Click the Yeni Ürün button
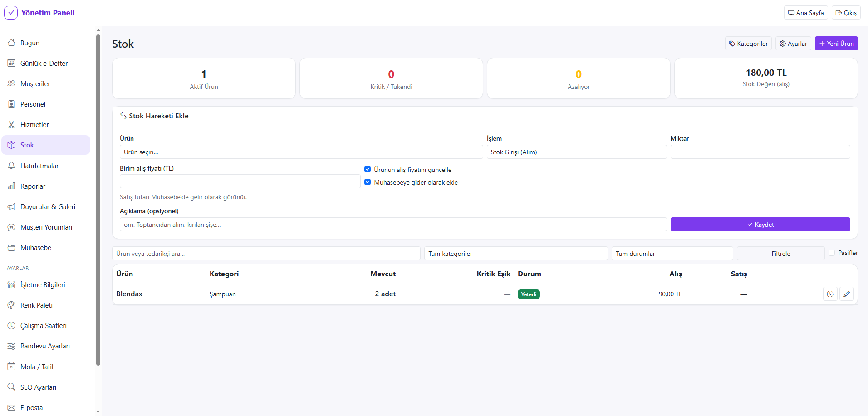Screen dimensions: 868x416 [x=836, y=44]
